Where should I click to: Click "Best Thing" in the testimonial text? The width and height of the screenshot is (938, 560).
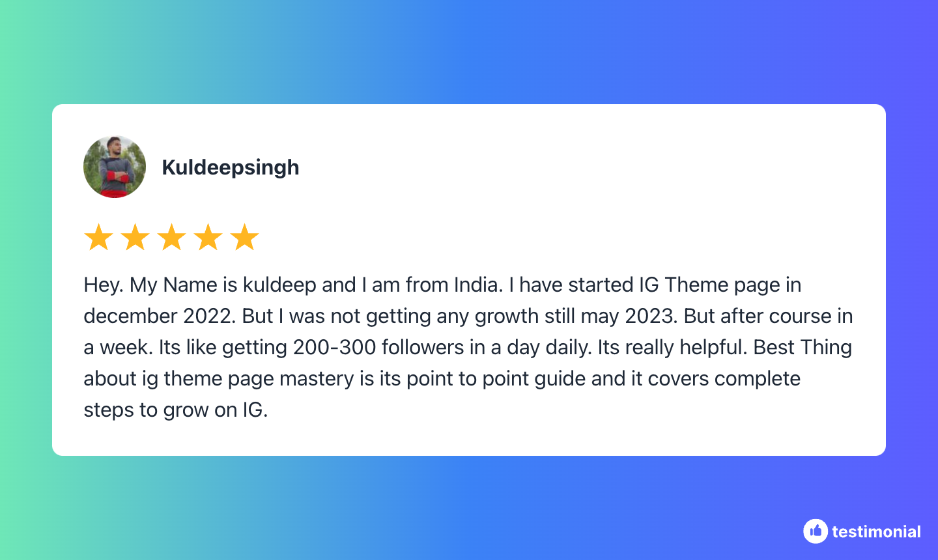[x=803, y=347]
